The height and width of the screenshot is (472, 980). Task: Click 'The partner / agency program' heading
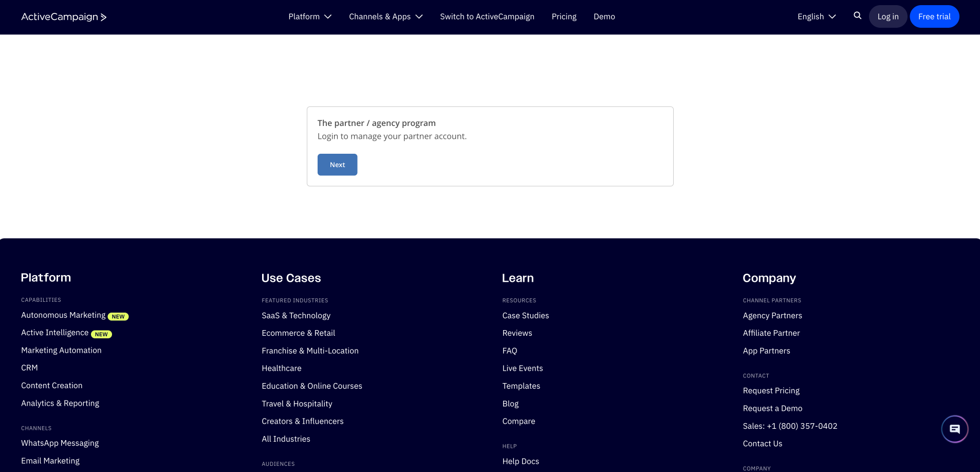[x=377, y=123]
